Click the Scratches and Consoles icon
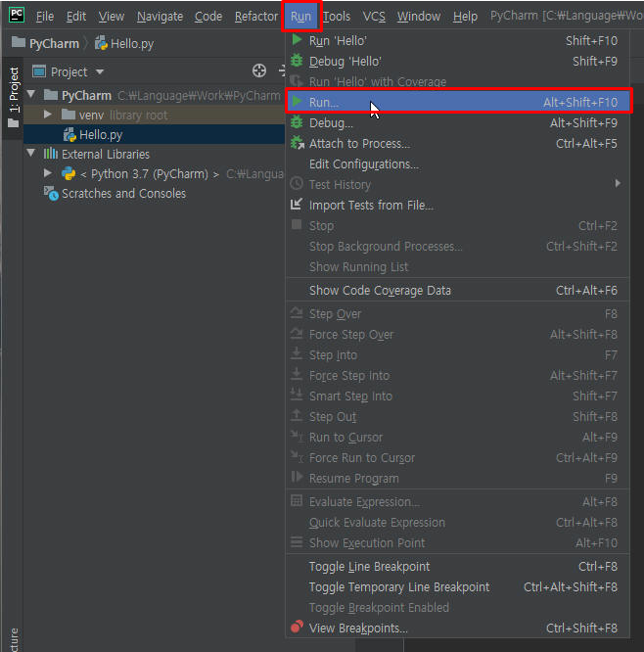 pyautogui.click(x=51, y=194)
